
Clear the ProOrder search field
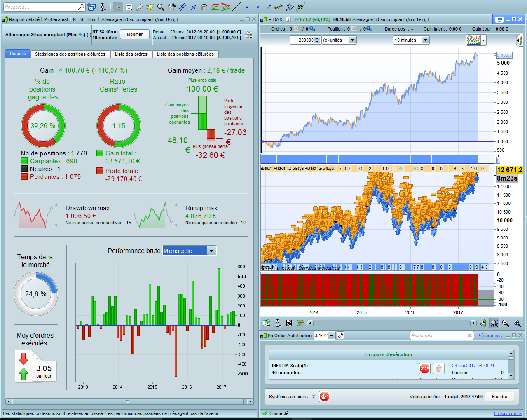[x=470, y=336]
